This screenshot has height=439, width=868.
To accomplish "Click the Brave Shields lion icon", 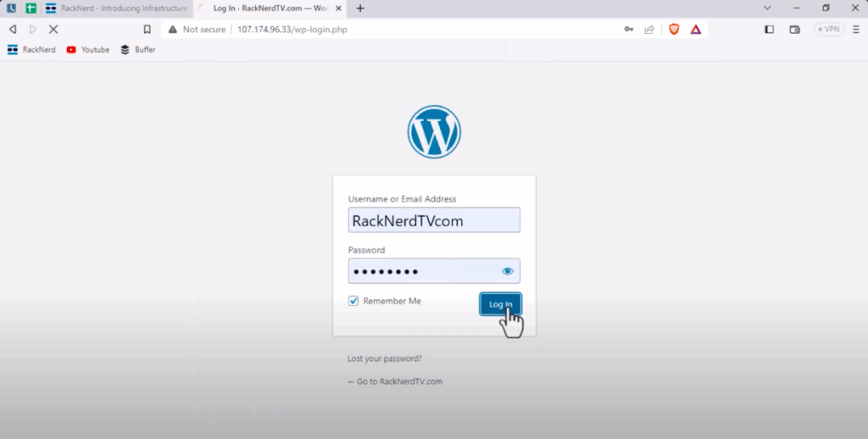I will pos(674,29).
